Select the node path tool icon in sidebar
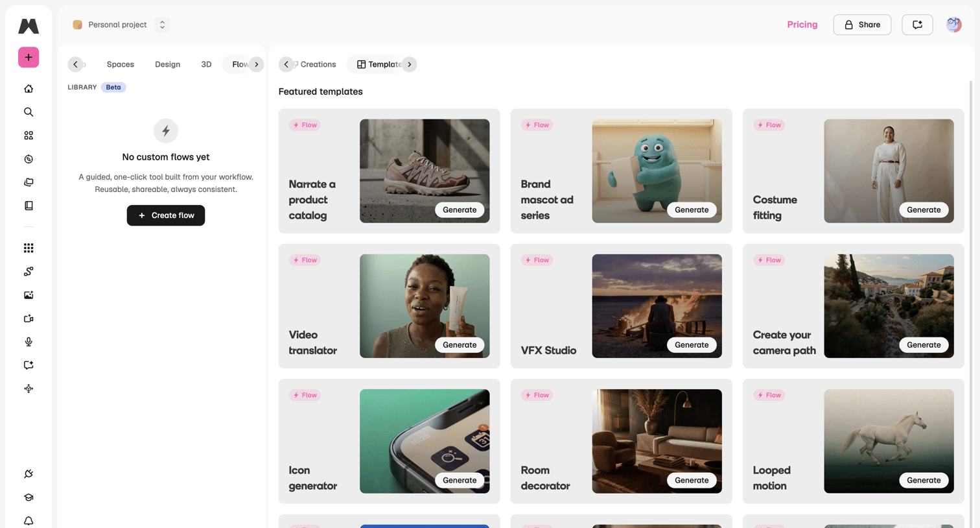980x528 pixels. click(x=29, y=271)
